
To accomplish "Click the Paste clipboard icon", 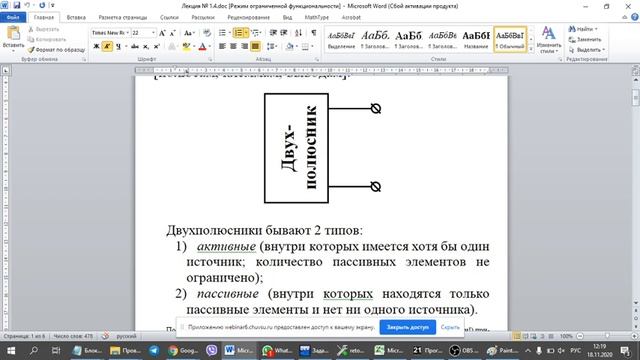I will (13, 33).
